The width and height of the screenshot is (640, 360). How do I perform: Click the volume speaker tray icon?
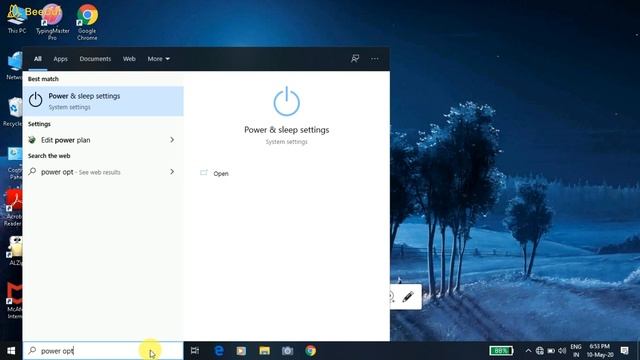point(562,351)
